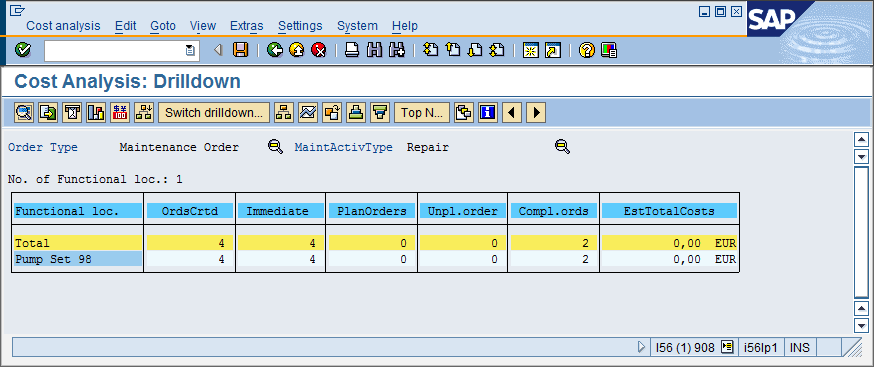Image resolution: width=874 pixels, height=367 pixels.
Task: Click the magnifier next to Maintenance Order
Action: click(x=275, y=147)
